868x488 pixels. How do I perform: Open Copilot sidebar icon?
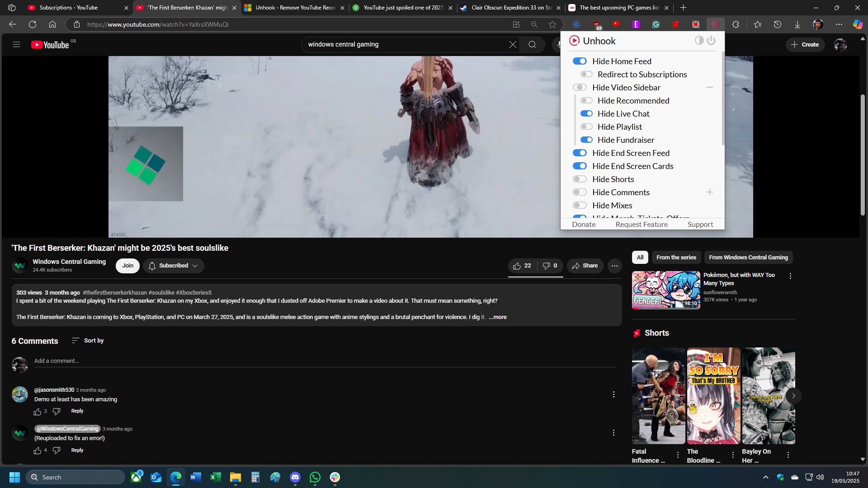click(x=858, y=24)
